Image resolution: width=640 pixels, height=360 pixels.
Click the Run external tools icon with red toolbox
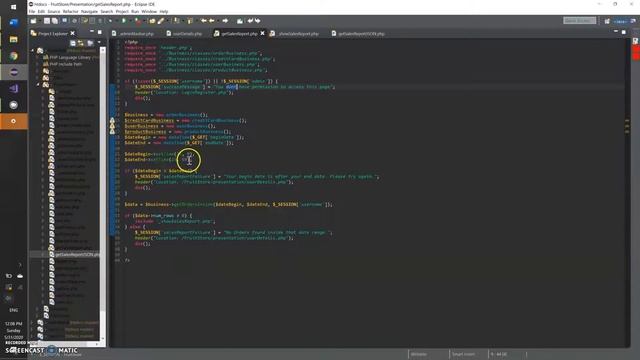pos(138,21)
